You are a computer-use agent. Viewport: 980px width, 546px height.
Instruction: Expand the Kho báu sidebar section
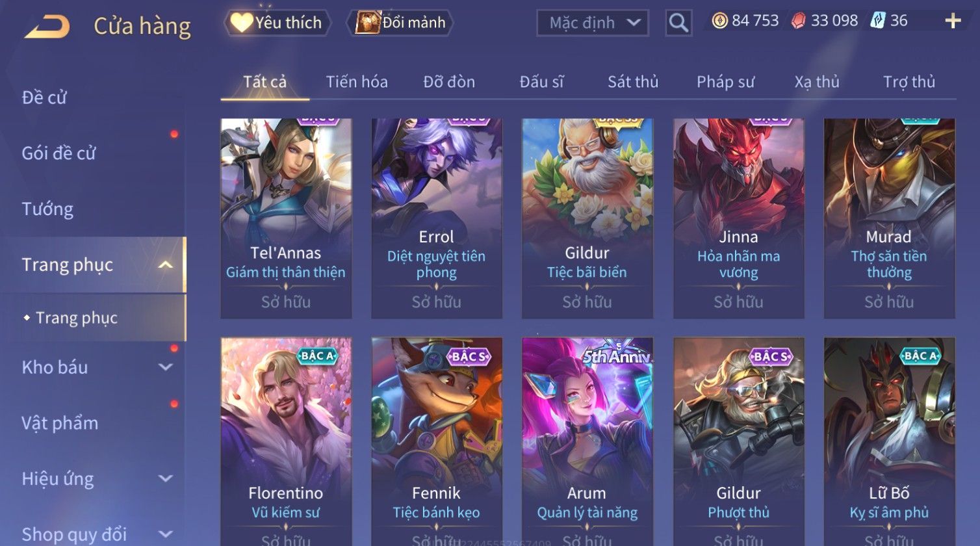click(x=166, y=367)
